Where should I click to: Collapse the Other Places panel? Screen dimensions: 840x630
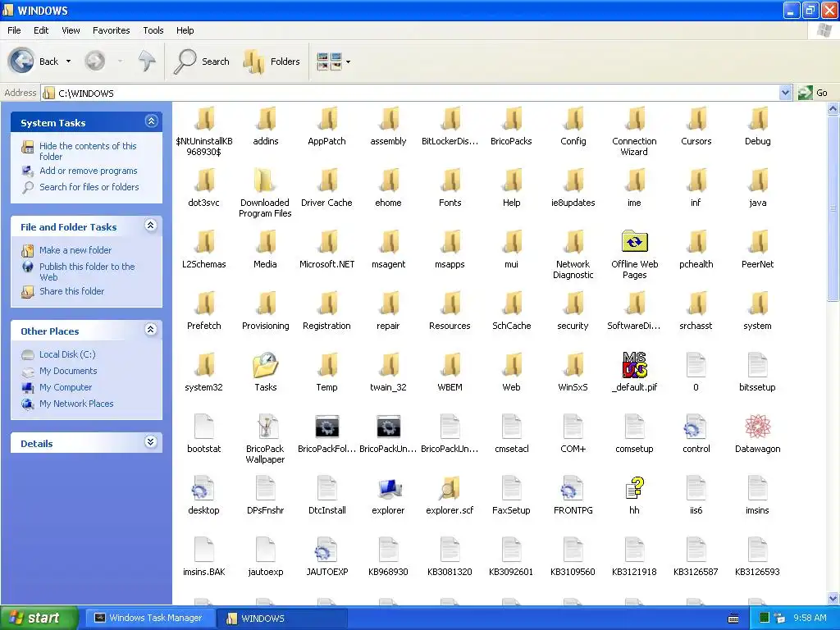point(151,330)
